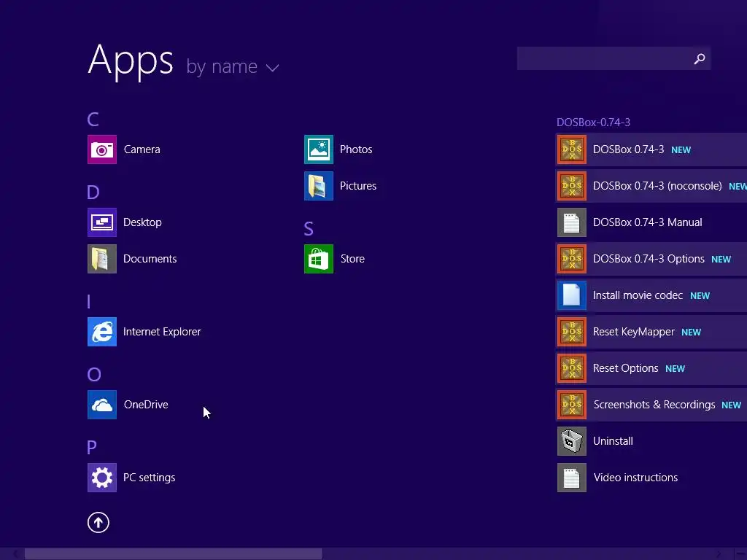
Task: Open the OneDrive cloud icon
Action: point(102,405)
